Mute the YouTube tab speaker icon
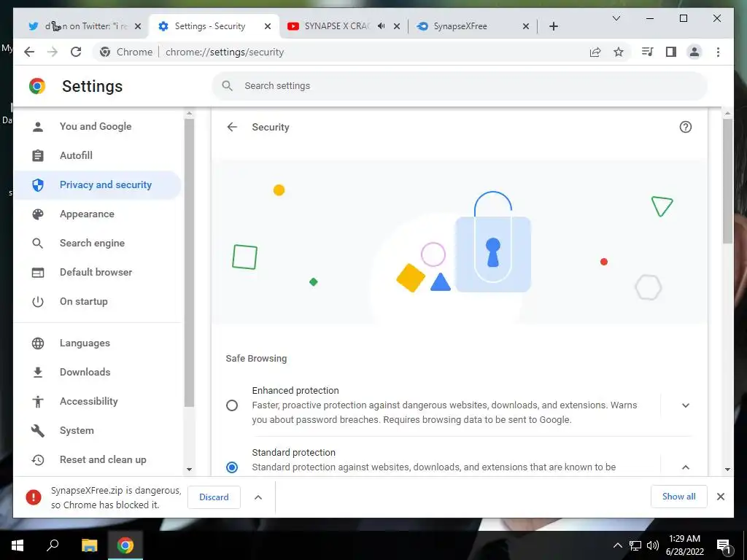Screen dimensions: 747x560 pos(381,26)
